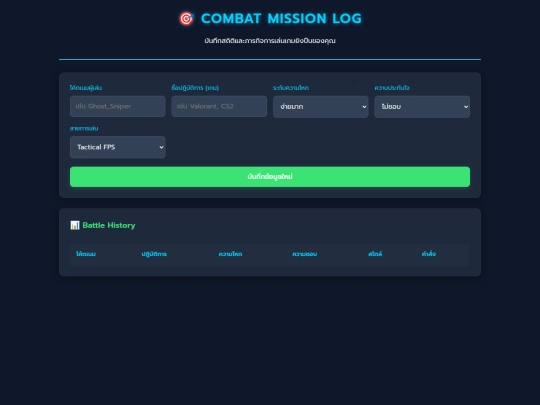Open the play style dropdown showing Tactical FPS

point(117,147)
